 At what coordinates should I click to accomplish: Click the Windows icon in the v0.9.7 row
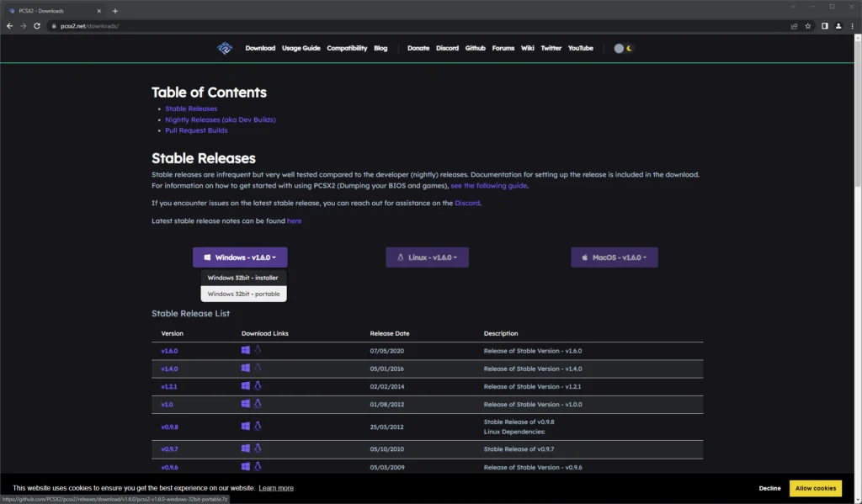(x=246, y=448)
